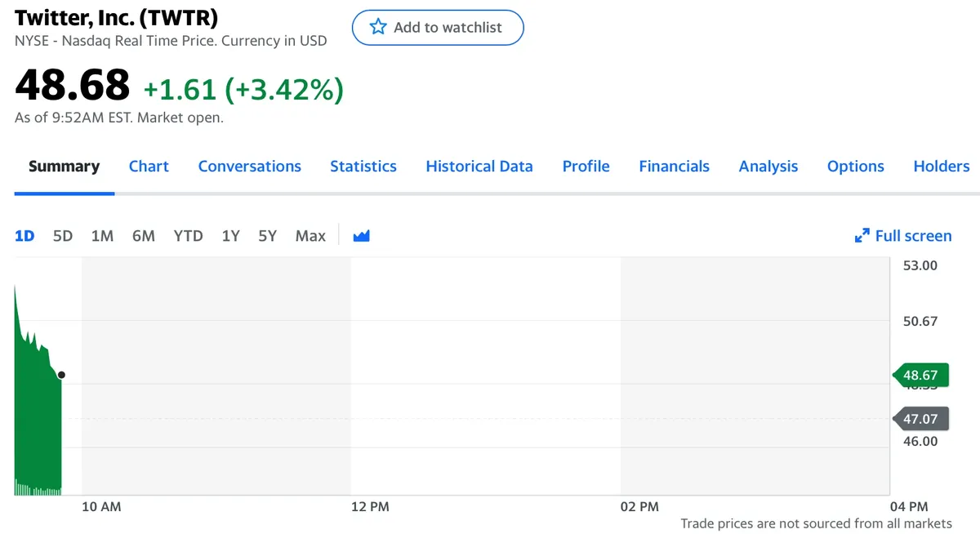Click the Full screen link
This screenshot has height=534, width=980.
tap(912, 236)
